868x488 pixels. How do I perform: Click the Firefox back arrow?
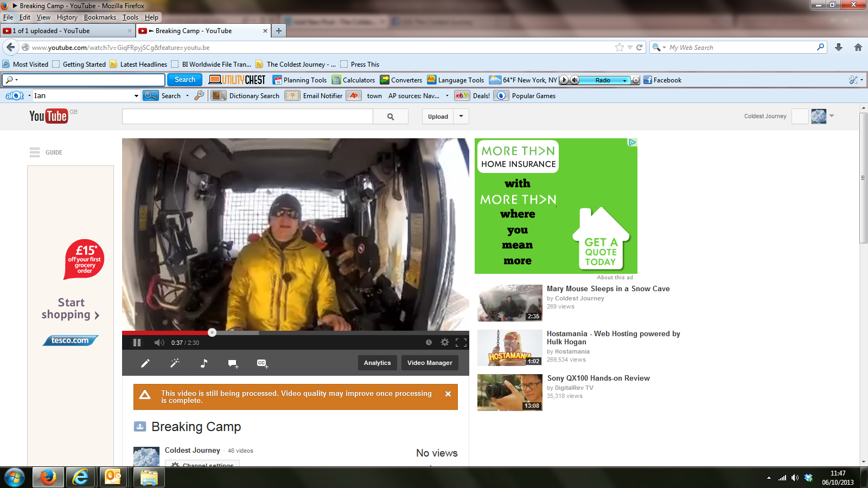(10, 47)
